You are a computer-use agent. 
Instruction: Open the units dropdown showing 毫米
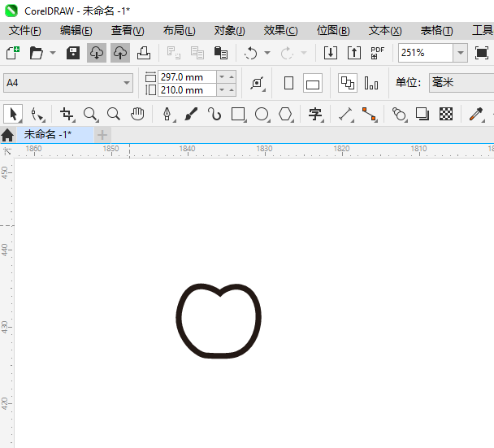pyautogui.click(x=461, y=83)
